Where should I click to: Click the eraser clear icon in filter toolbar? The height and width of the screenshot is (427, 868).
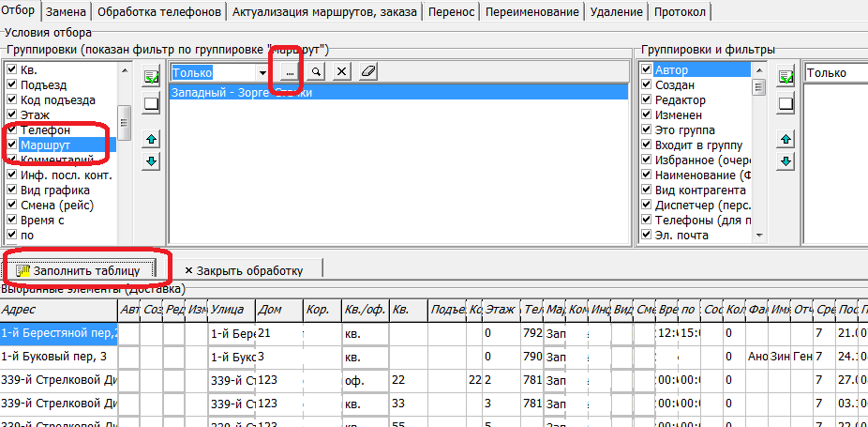367,72
